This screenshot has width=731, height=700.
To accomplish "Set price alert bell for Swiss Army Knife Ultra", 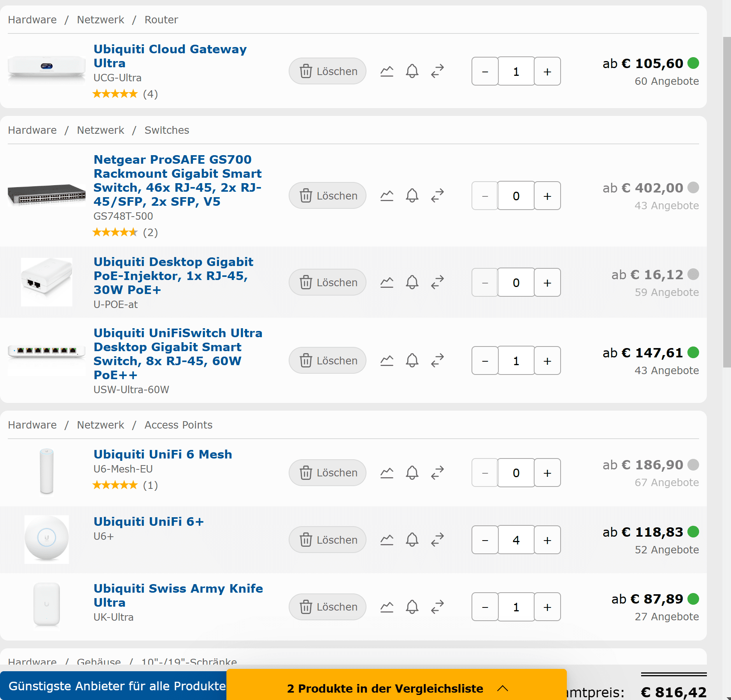I will [x=412, y=607].
